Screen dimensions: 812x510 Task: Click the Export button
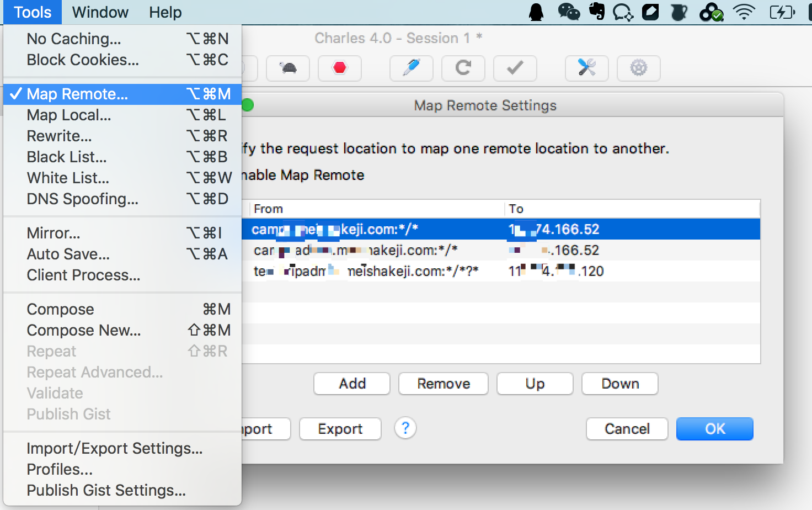(x=340, y=429)
